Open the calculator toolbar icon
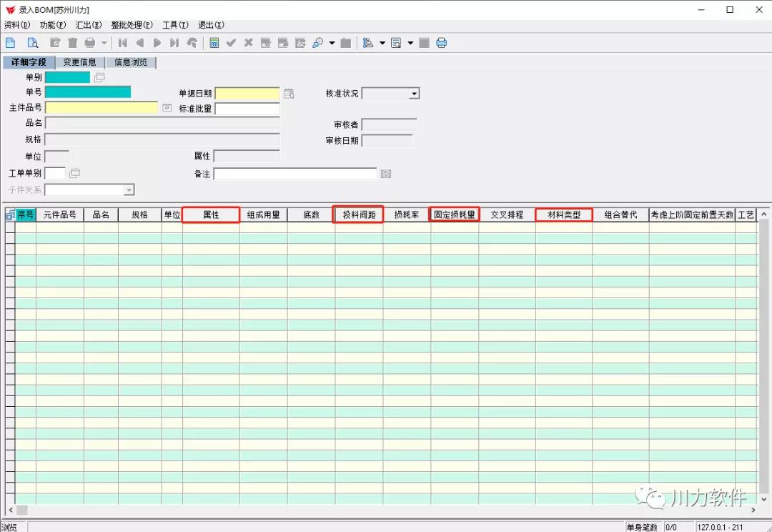The width and height of the screenshot is (772, 532). pos(214,43)
